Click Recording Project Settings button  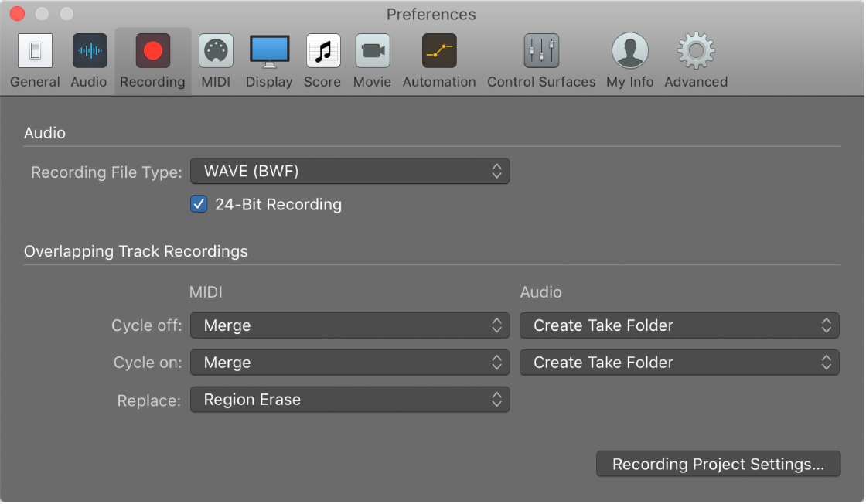718,464
